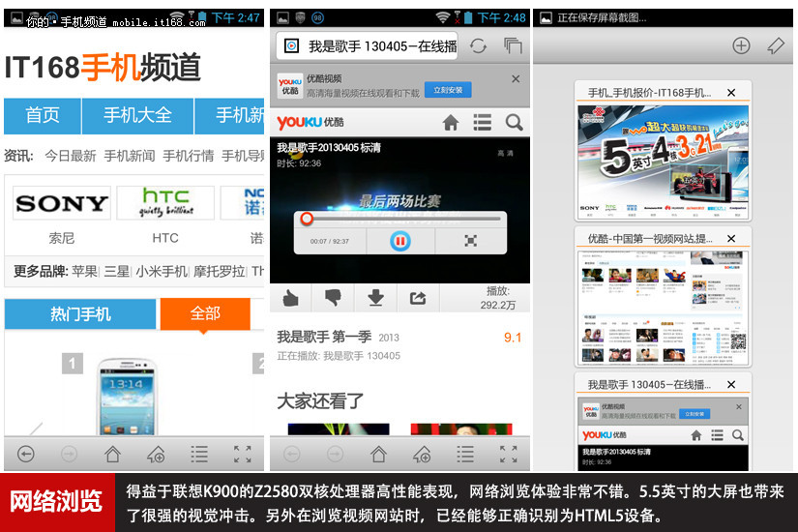This screenshot has width=798, height=532.
Task: Go to Youku home via house icon
Action: (x=450, y=123)
